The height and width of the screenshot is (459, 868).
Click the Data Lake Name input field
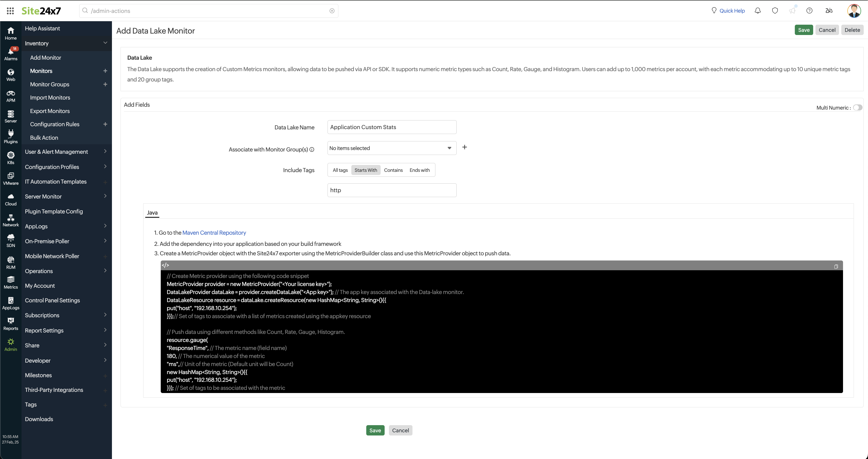coord(392,127)
